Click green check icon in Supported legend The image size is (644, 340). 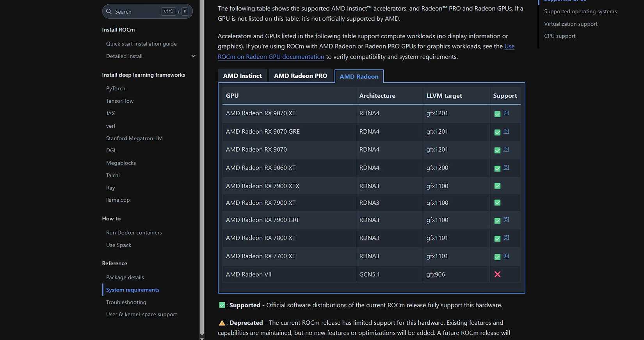[x=222, y=305]
